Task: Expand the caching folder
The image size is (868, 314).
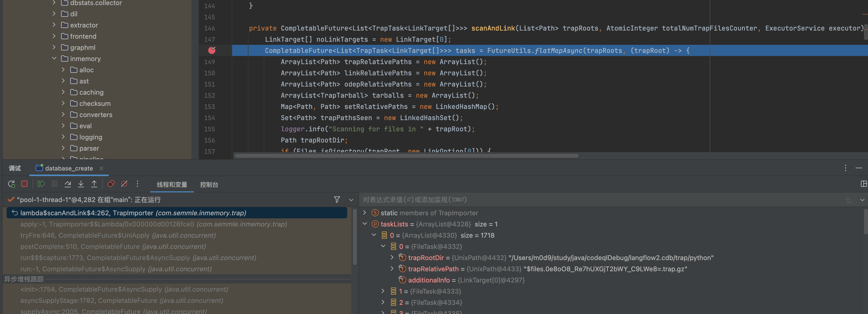Action: pyautogui.click(x=63, y=92)
